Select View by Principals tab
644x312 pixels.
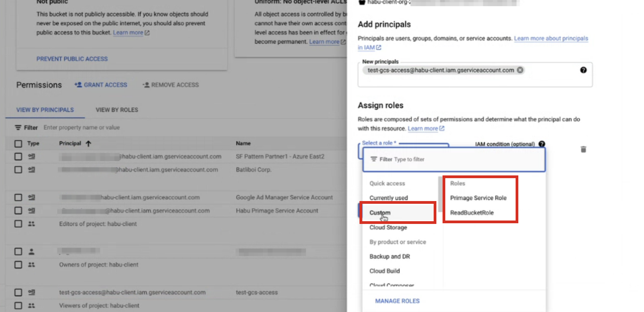45,110
